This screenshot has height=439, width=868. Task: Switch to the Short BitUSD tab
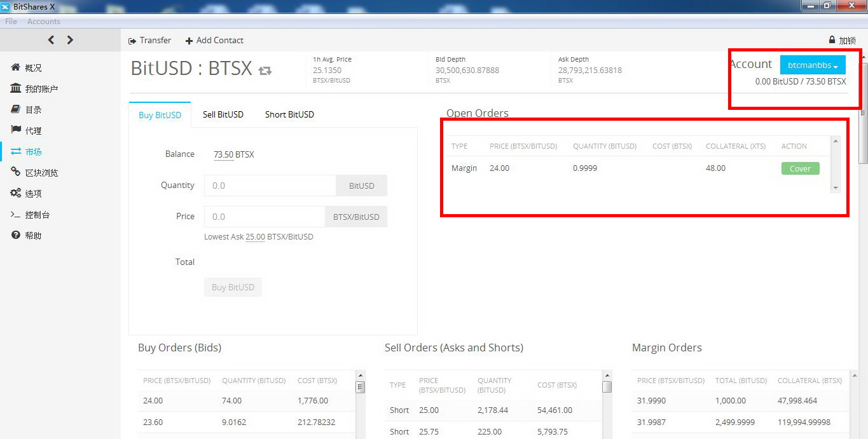coord(289,114)
